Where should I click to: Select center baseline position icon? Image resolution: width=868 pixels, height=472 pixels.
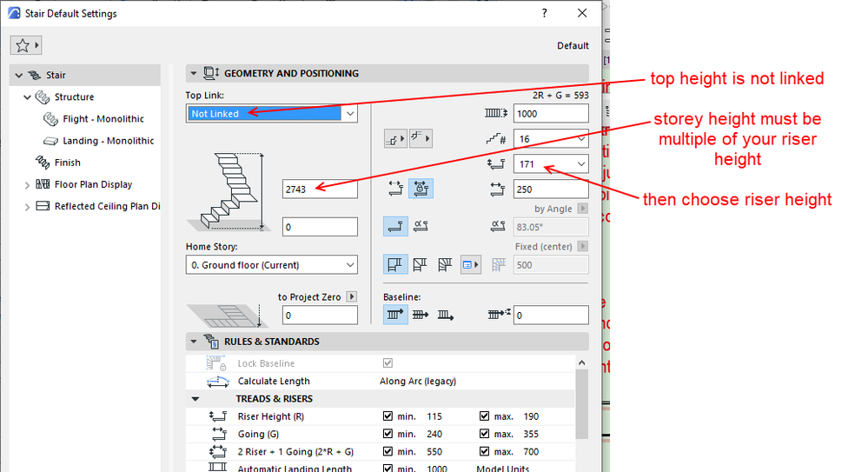coord(421,315)
